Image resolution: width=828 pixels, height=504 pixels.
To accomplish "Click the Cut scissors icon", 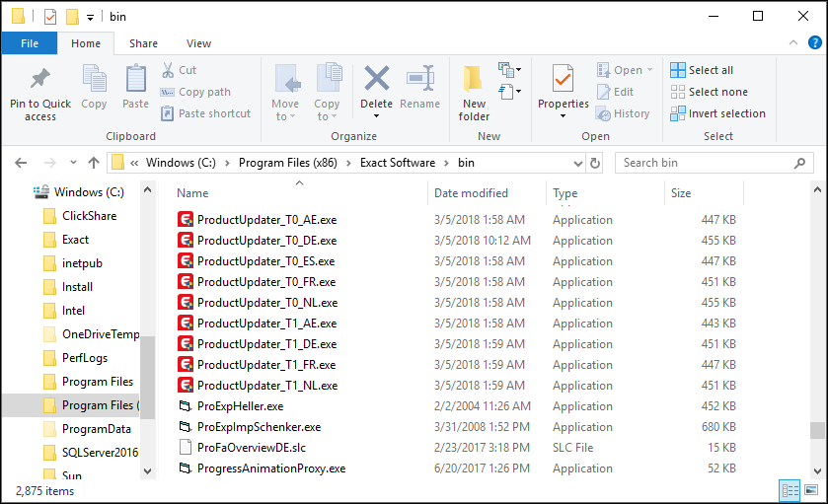I will click(x=168, y=70).
